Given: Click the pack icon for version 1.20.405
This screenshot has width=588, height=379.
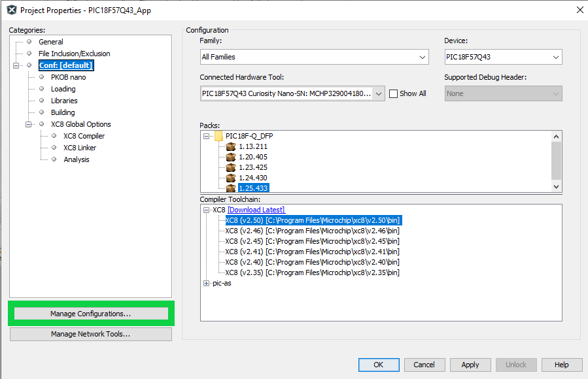Looking at the screenshot, I should [x=230, y=157].
